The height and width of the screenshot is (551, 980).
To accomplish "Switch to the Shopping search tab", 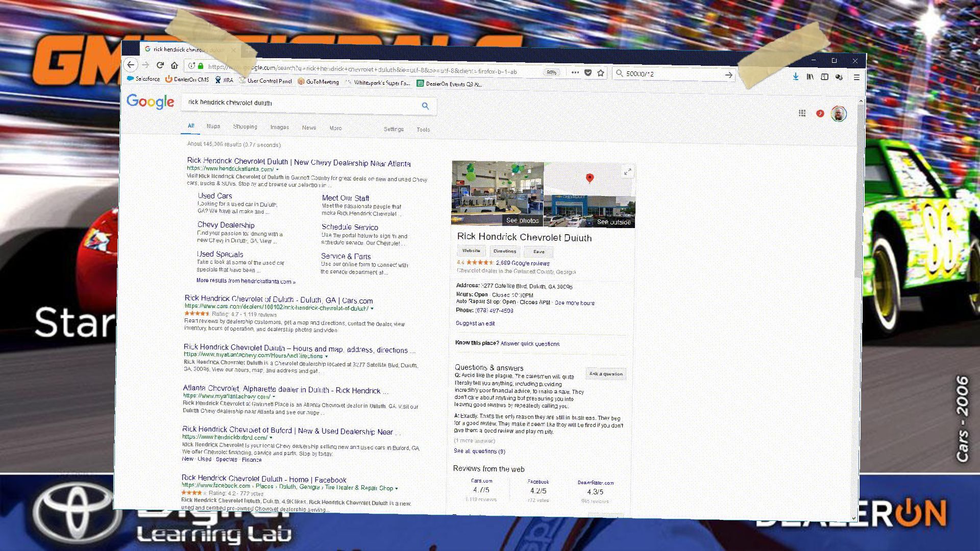I will 245,127.
